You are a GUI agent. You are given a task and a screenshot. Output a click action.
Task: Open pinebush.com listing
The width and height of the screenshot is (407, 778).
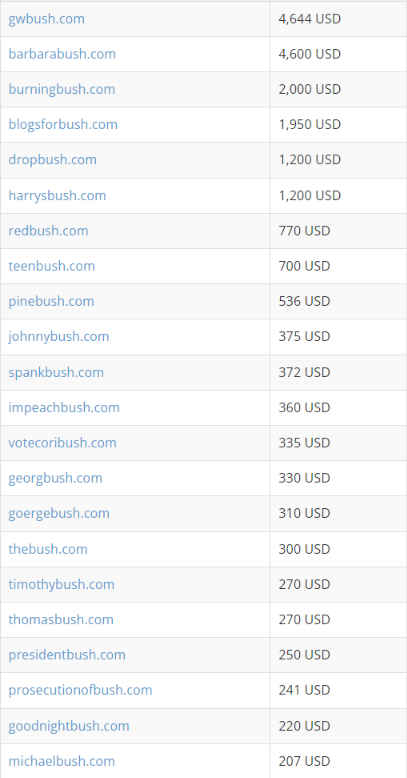pyautogui.click(x=51, y=301)
